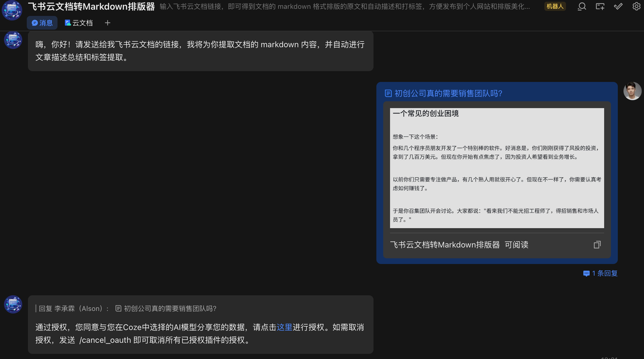Open the conversation settings gear icon
Screen dimensions: 644x359
pos(636,6)
